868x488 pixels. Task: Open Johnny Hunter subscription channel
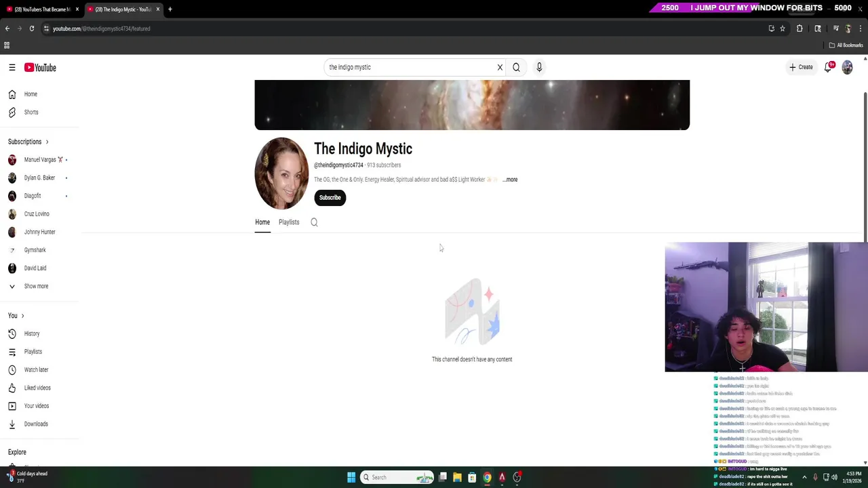(41, 232)
